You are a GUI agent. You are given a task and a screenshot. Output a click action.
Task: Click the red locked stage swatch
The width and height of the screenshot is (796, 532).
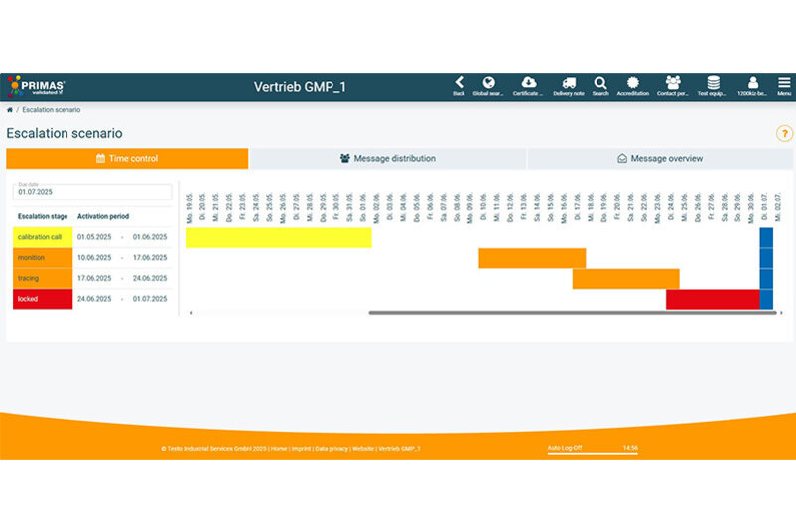[x=42, y=299]
